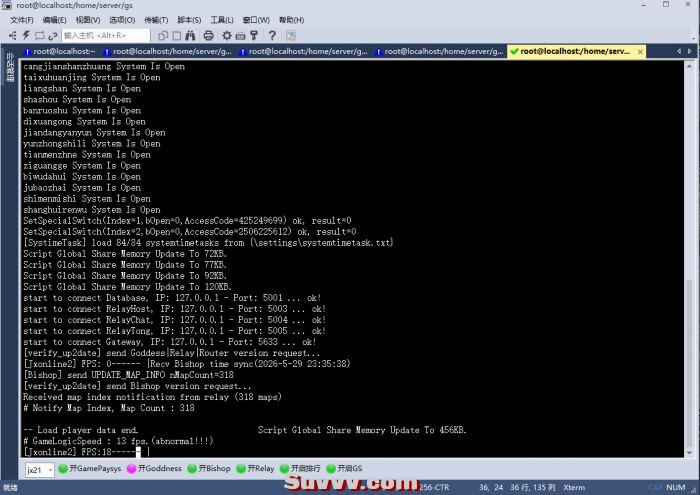Open the 窗口(W) menu
The width and height of the screenshot is (700, 495).
(256, 20)
